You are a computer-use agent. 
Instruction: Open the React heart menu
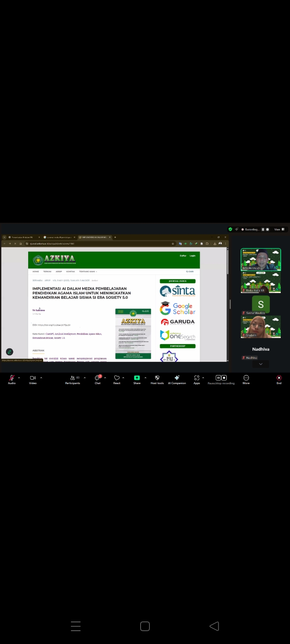click(117, 380)
